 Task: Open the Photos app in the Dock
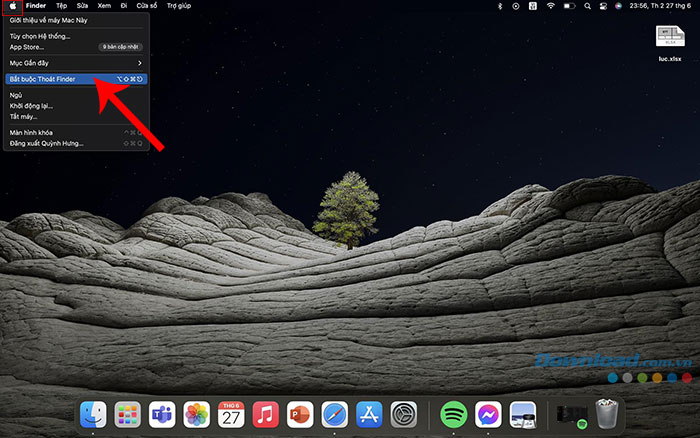coord(197,412)
